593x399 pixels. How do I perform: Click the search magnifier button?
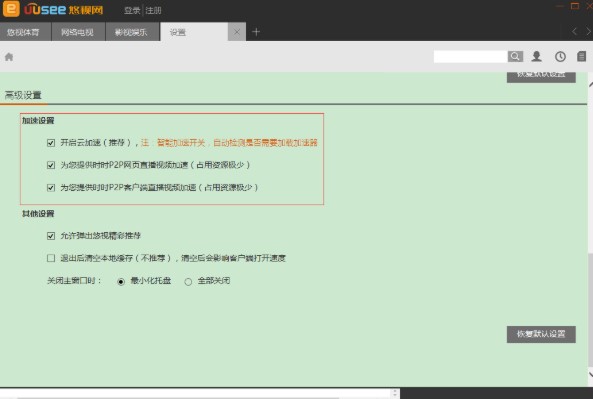[515, 56]
